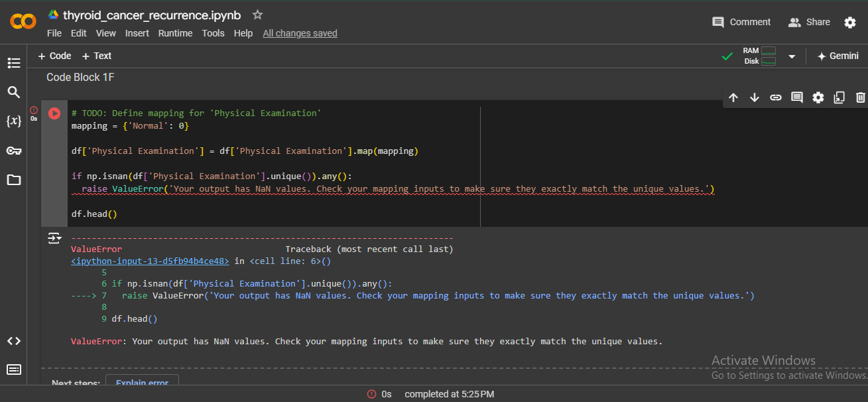Click the status bar completed at 5:25 PM
Image resolution: width=868 pixels, height=402 pixels.
[449, 394]
